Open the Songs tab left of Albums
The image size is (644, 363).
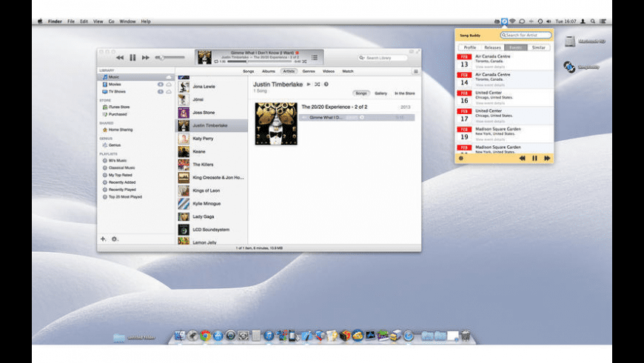coord(248,71)
